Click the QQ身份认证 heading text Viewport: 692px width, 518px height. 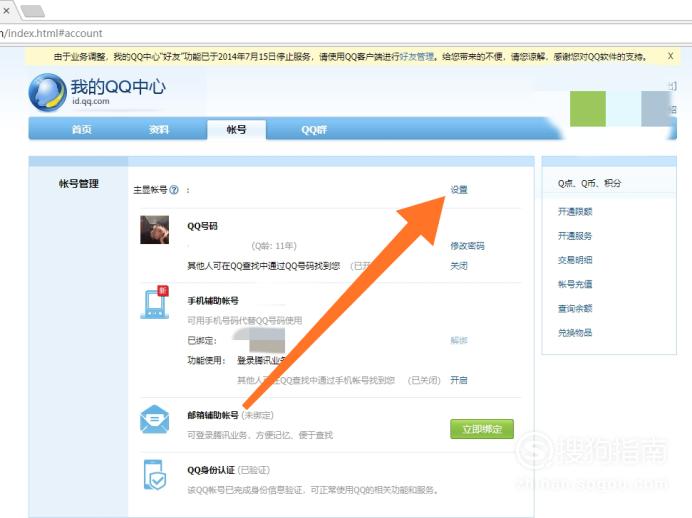(x=211, y=470)
